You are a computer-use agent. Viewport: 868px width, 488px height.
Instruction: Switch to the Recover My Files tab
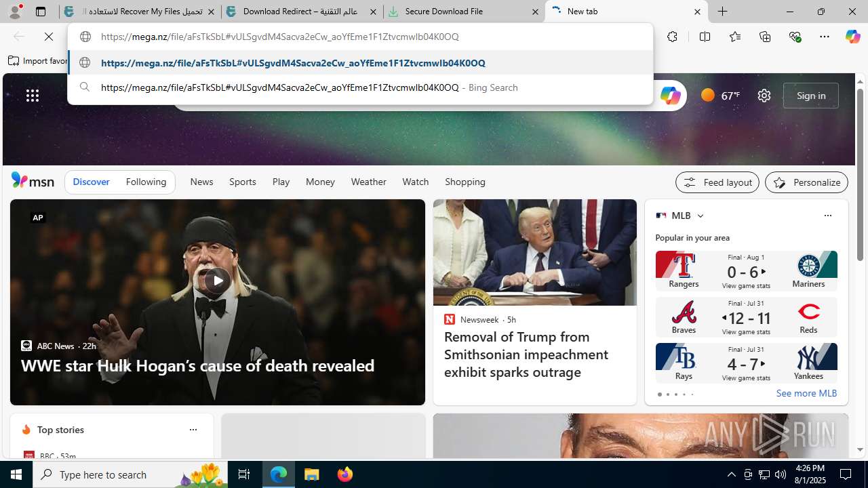point(140,12)
